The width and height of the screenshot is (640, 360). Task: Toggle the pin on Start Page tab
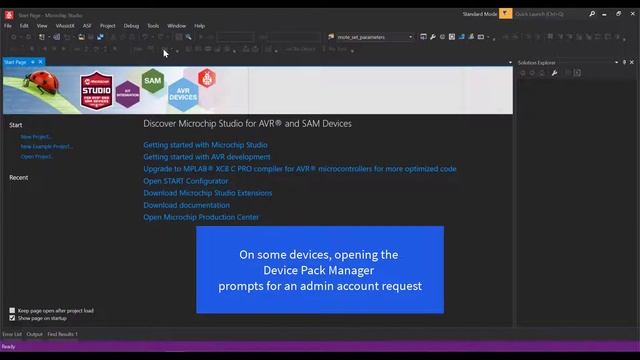[33, 62]
